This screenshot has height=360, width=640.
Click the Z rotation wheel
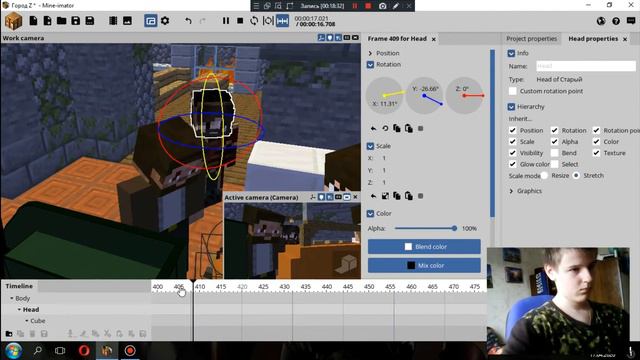(x=464, y=96)
